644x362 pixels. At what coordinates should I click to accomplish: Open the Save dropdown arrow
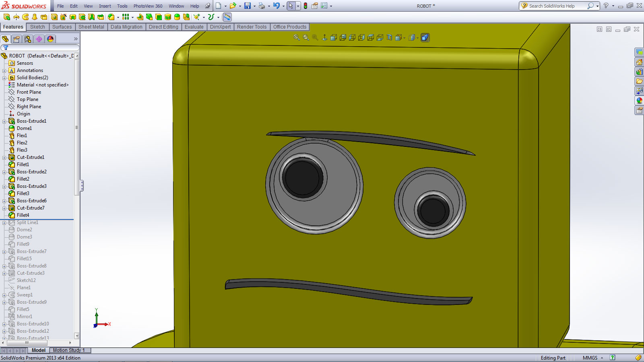coord(254,6)
